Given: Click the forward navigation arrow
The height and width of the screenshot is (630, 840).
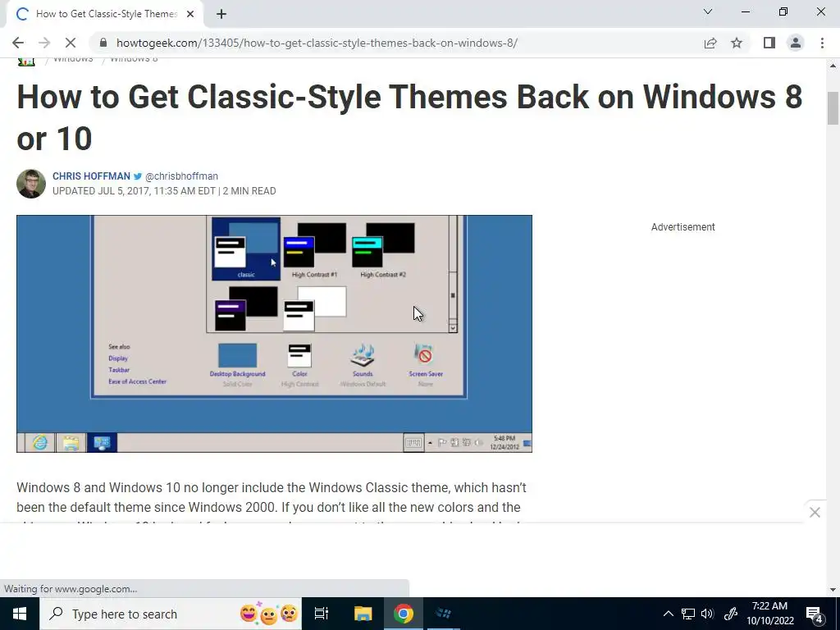Looking at the screenshot, I should point(44,43).
